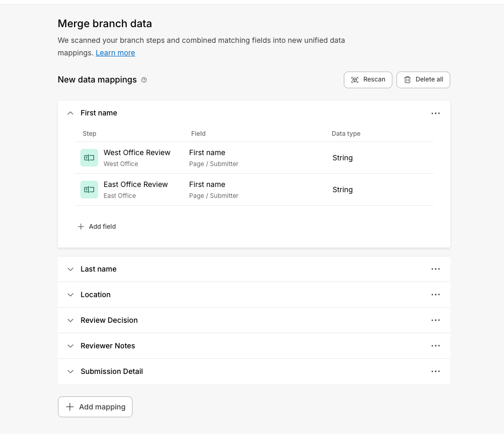This screenshot has height=434, width=504.
Task: Select the East Office Review step name
Action: click(x=136, y=184)
